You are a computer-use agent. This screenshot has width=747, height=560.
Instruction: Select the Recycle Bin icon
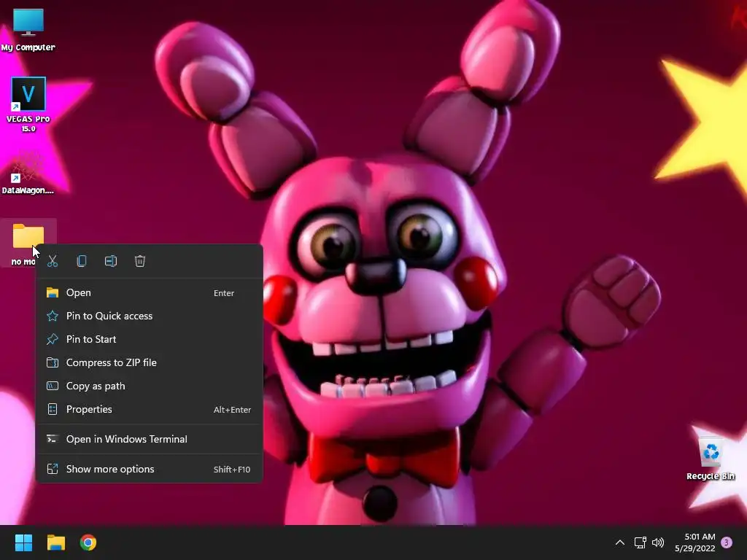711,458
